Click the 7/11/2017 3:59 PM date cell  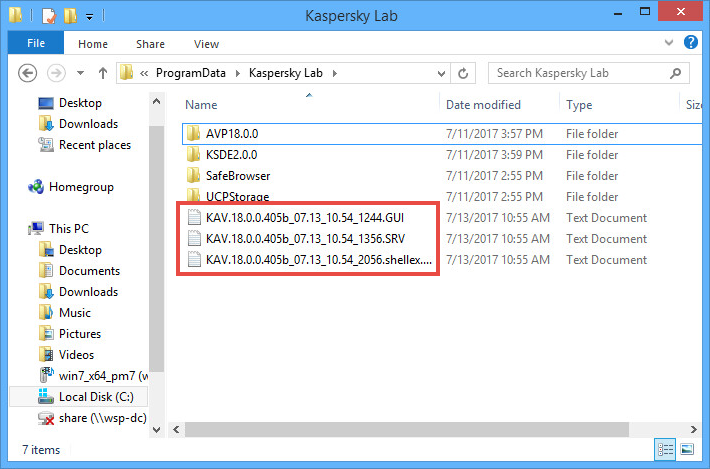(494, 155)
